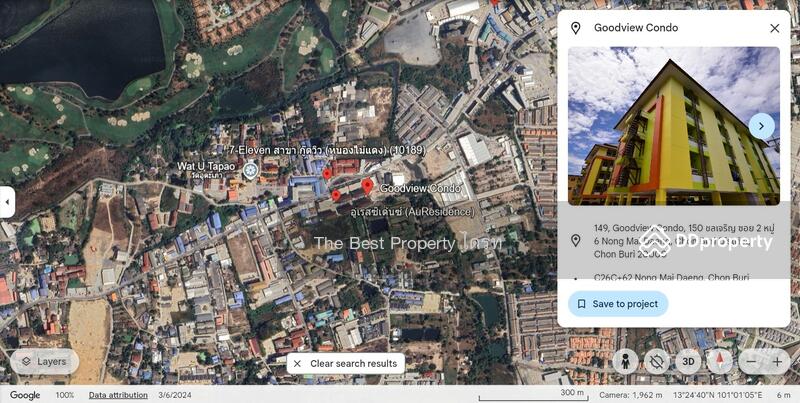Open Data attribution link

118,395
